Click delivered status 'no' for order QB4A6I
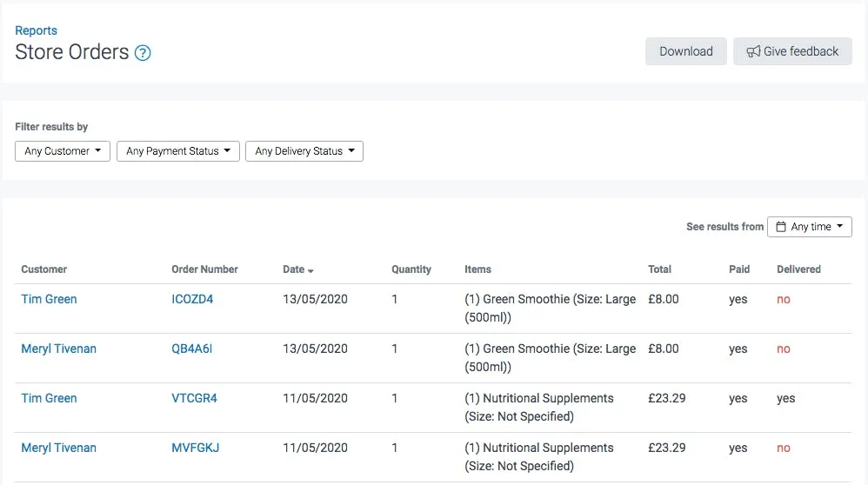The image size is (868, 485). tap(784, 349)
